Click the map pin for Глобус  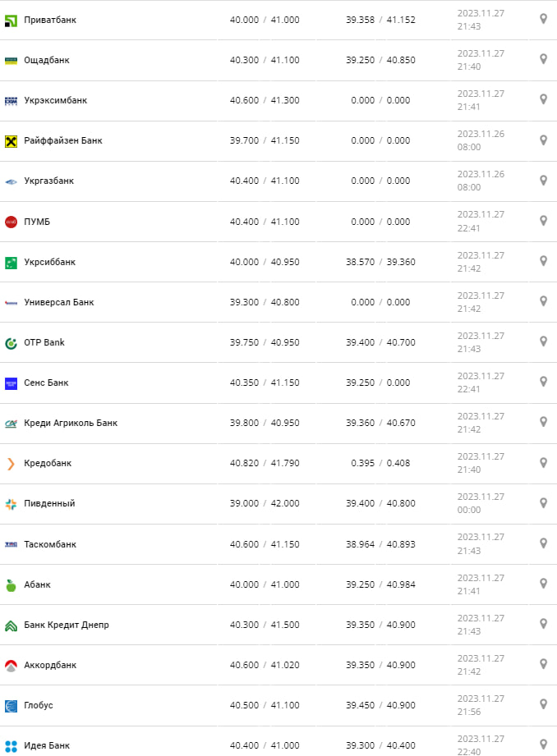(543, 704)
